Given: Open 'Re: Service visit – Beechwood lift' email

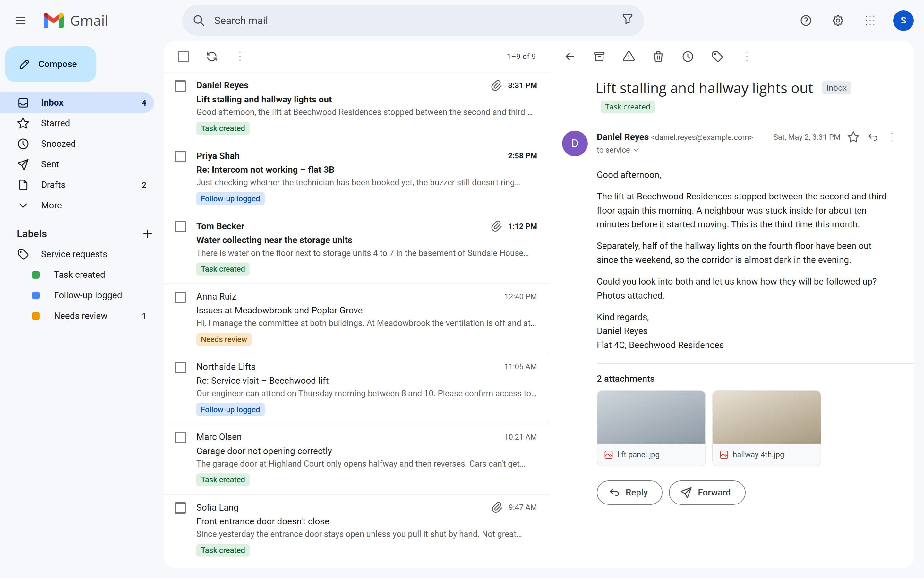Looking at the screenshot, I should 356,389.
